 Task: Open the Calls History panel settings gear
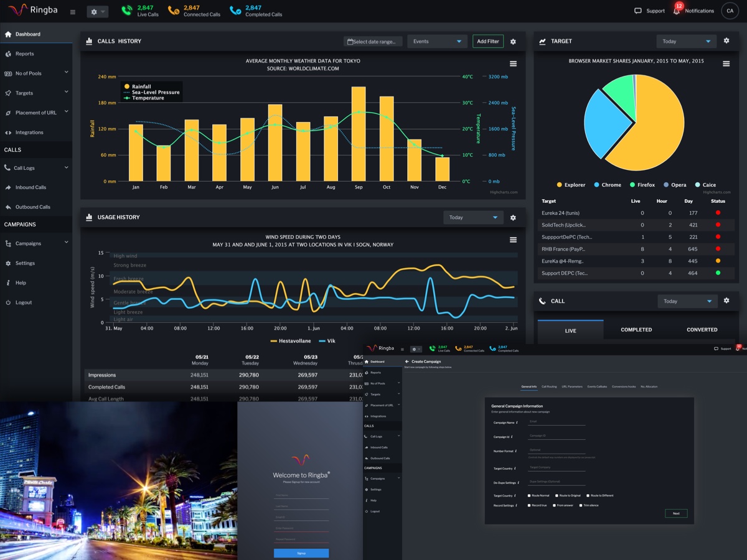(513, 42)
